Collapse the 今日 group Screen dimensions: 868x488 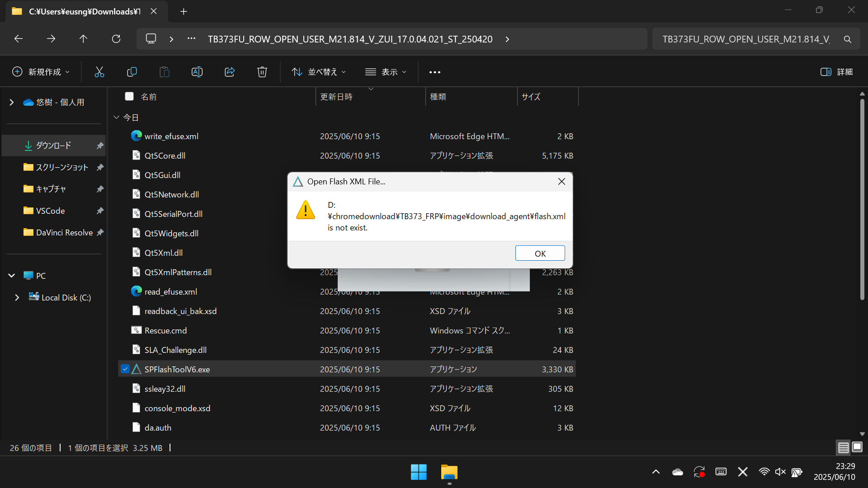click(116, 117)
